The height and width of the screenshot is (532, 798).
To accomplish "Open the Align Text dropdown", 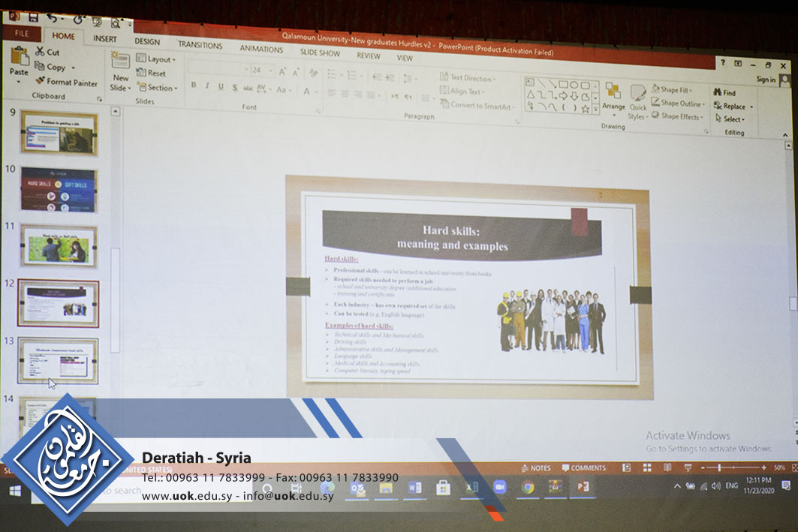I will [462, 91].
